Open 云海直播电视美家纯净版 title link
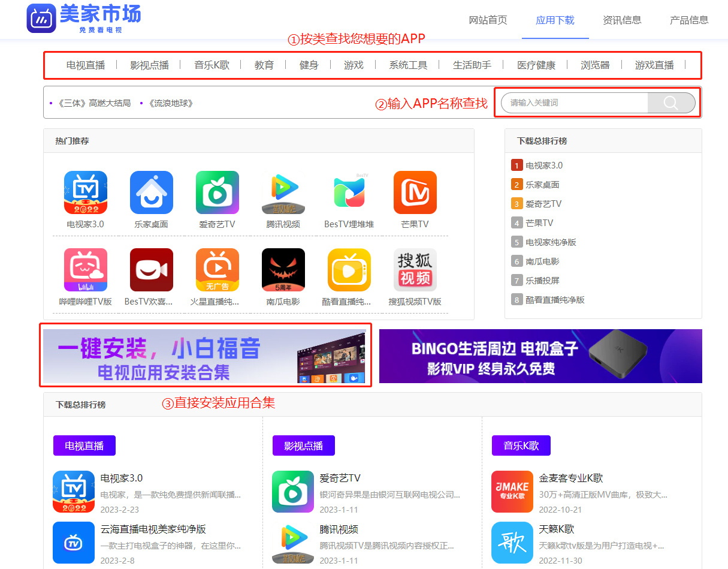 pos(153,529)
